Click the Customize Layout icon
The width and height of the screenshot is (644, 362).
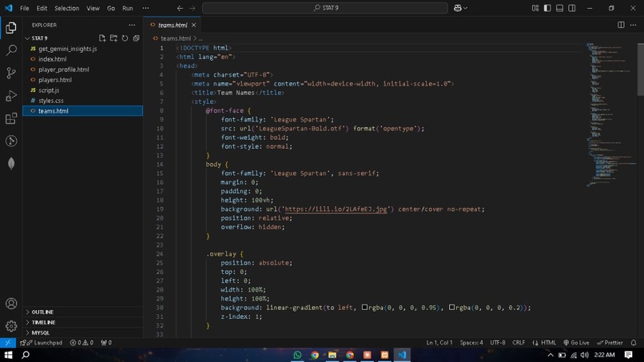[535, 8]
